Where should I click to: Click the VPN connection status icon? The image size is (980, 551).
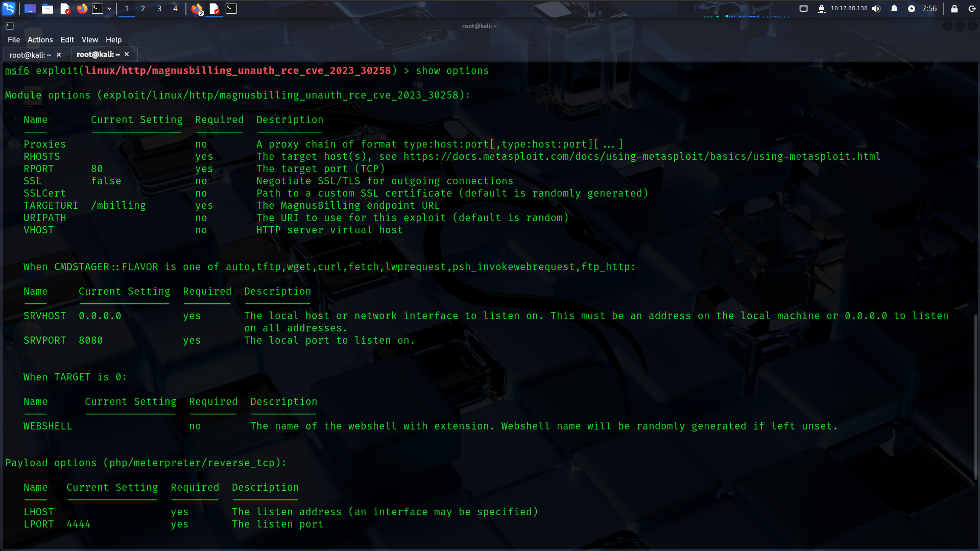click(x=822, y=9)
